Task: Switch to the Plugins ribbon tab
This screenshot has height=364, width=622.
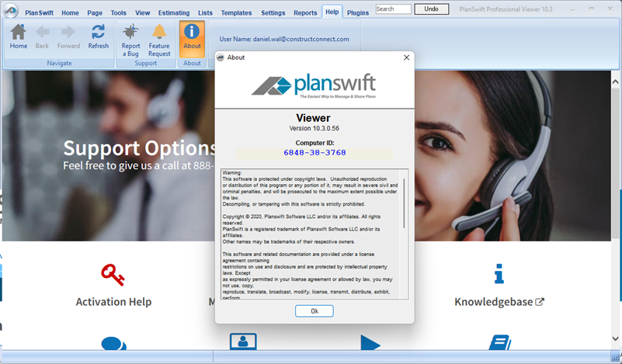Action: pyautogui.click(x=358, y=12)
